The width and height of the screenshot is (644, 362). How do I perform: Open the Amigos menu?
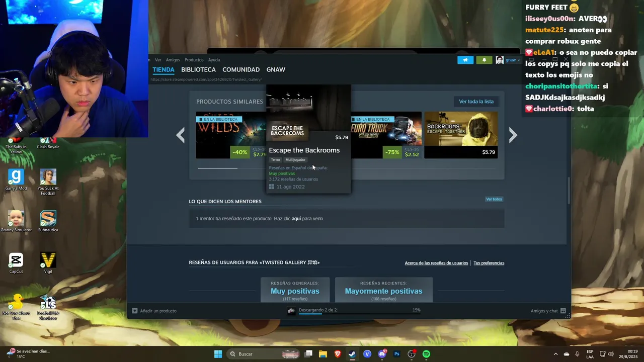coord(173,60)
